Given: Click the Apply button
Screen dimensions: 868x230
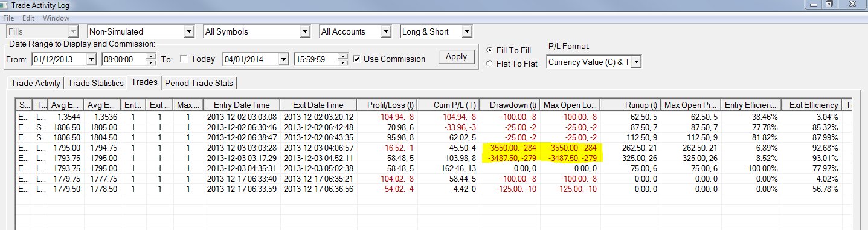Looking at the screenshot, I should [x=456, y=57].
